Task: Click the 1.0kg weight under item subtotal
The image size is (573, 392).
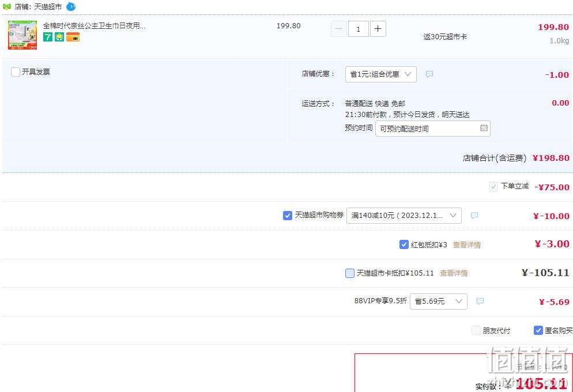Action: [559, 41]
